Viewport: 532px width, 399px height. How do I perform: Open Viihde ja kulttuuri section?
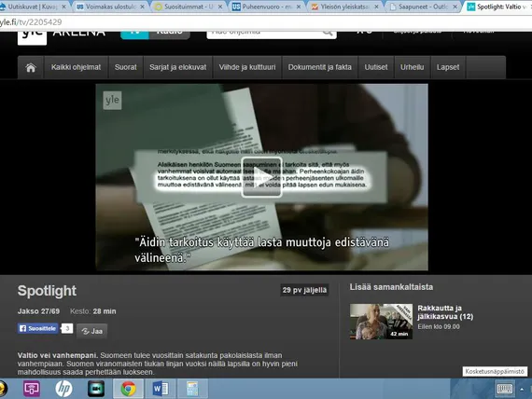pos(247,67)
